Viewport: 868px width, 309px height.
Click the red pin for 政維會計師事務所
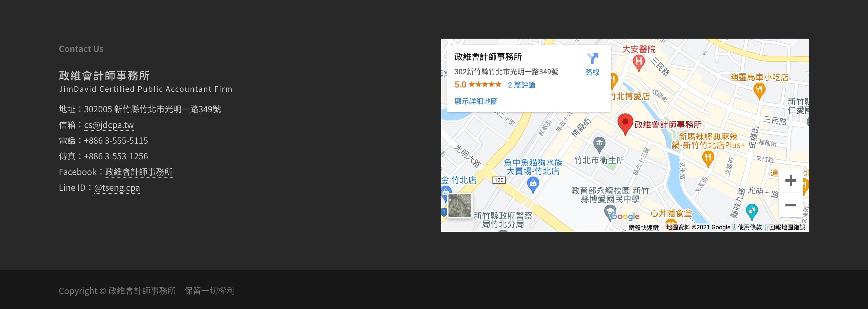pyautogui.click(x=625, y=125)
